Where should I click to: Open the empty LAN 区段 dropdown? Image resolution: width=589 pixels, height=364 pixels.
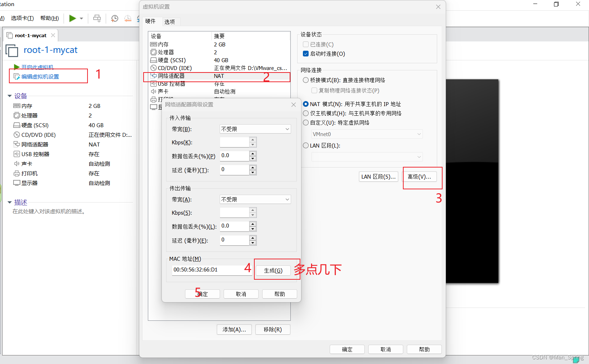click(367, 157)
